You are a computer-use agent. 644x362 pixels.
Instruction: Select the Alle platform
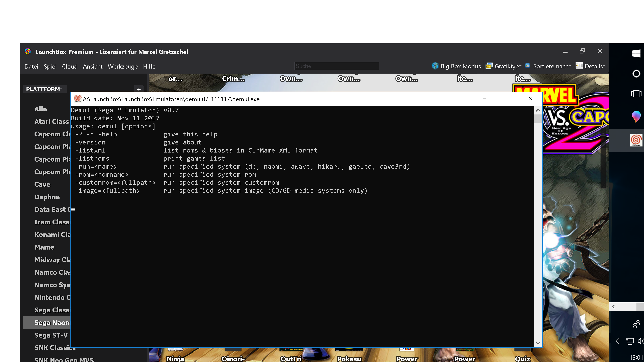(x=40, y=109)
